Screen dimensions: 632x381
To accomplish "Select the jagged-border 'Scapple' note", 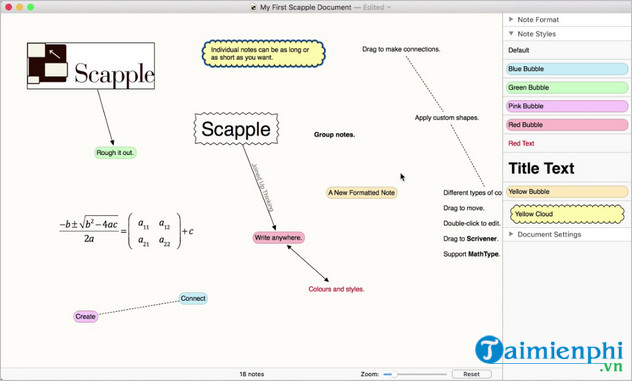I will [x=236, y=129].
